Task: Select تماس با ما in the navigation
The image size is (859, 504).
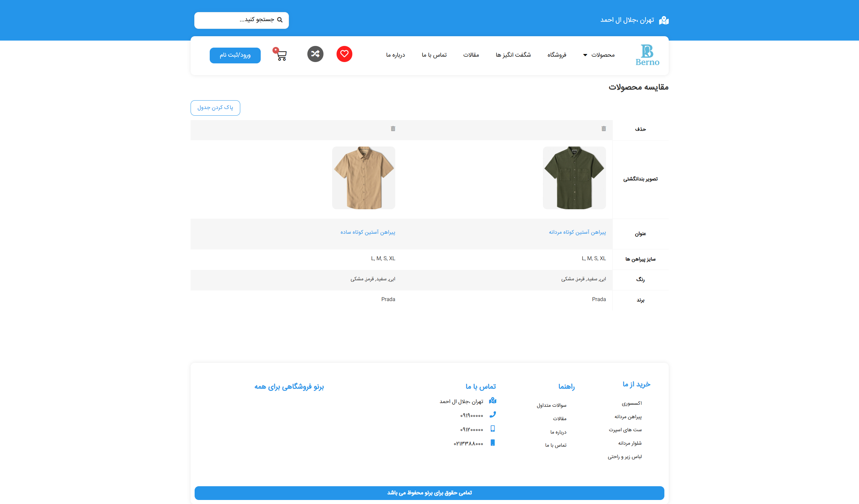Action: tap(434, 55)
